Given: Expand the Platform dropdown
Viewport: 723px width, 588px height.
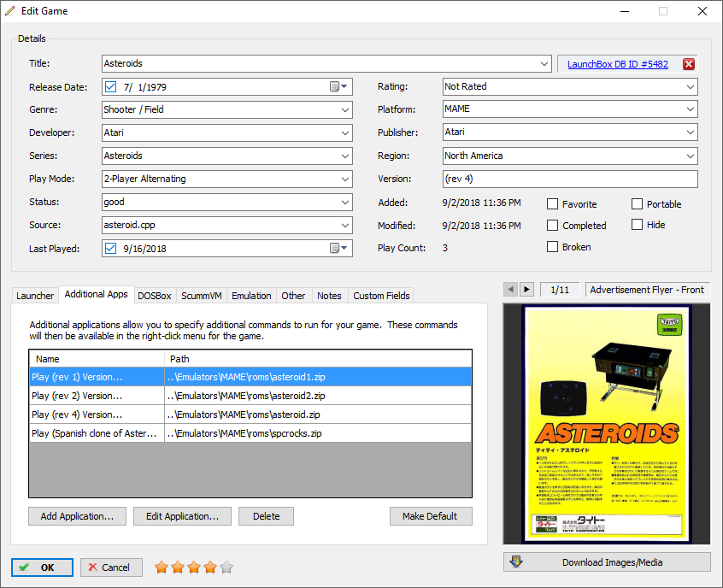Looking at the screenshot, I should point(691,109).
